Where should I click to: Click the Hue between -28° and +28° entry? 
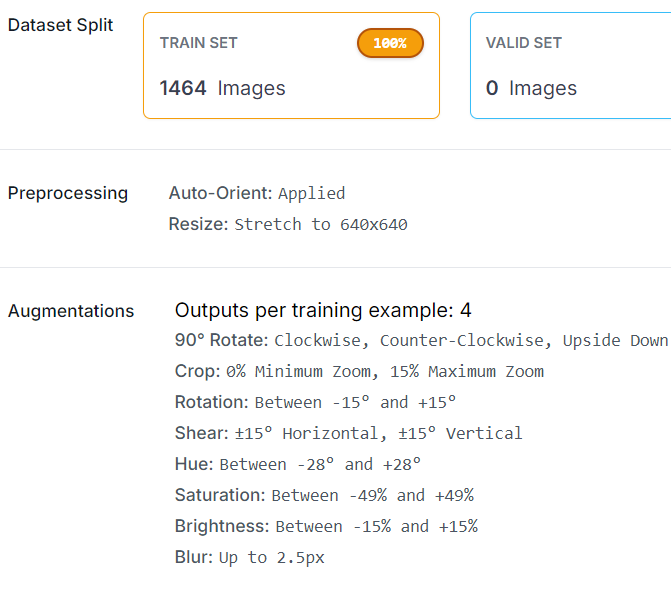click(x=298, y=464)
